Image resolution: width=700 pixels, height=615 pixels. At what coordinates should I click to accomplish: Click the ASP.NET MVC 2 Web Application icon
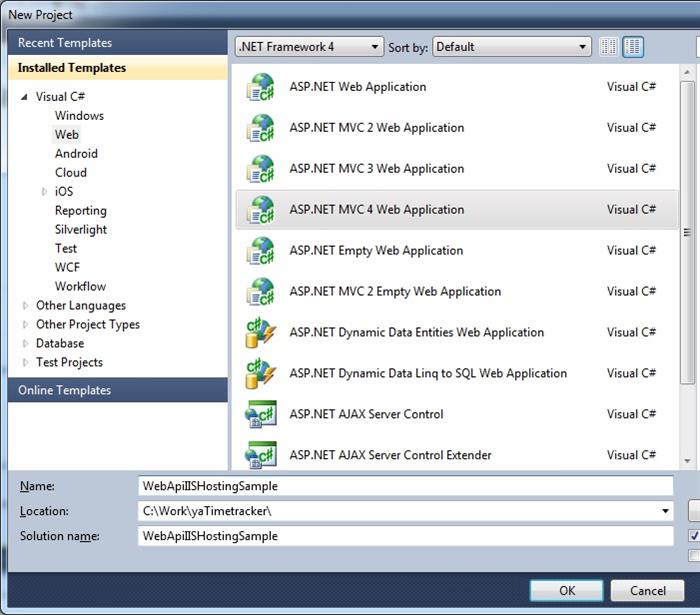tap(261, 128)
